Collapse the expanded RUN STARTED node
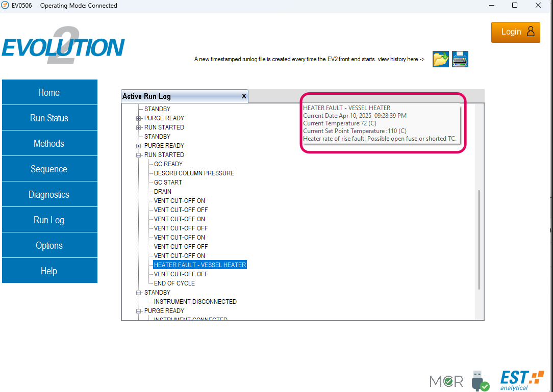 pos(139,155)
